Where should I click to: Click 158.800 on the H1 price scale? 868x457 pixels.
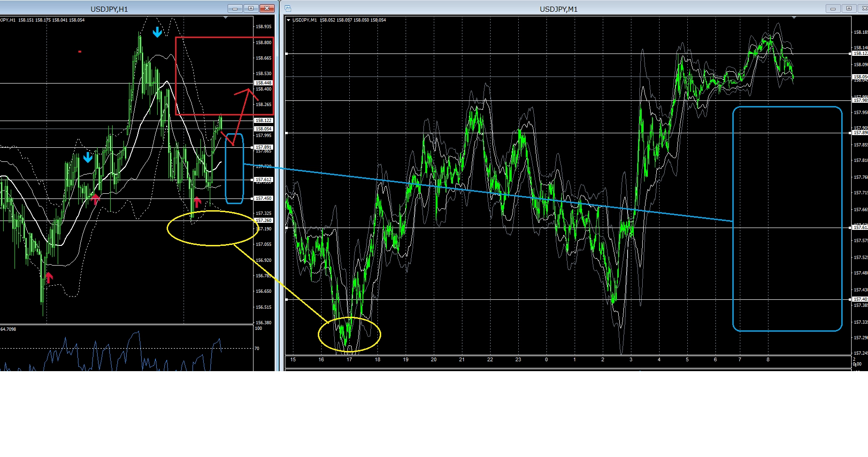pyautogui.click(x=263, y=43)
